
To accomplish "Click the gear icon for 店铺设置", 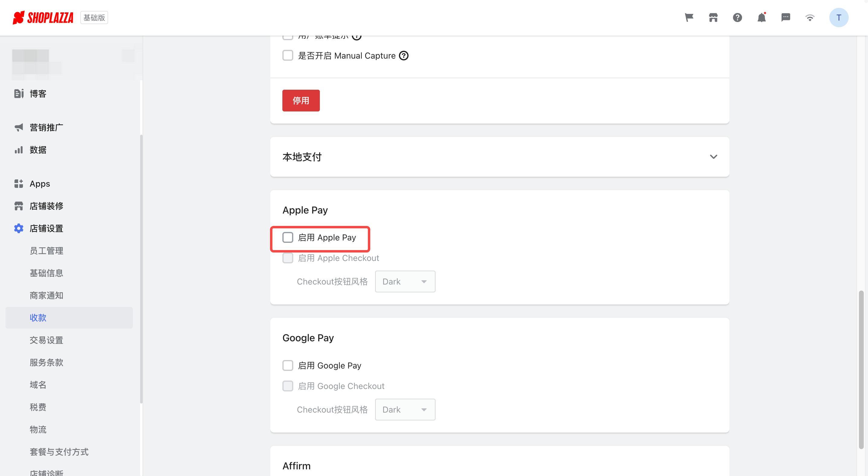I will tap(19, 228).
